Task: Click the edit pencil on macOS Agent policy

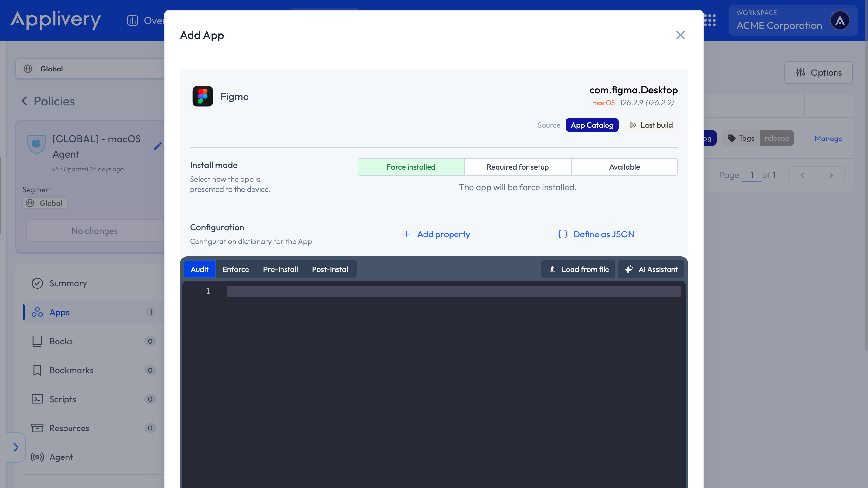Action: click(x=158, y=146)
